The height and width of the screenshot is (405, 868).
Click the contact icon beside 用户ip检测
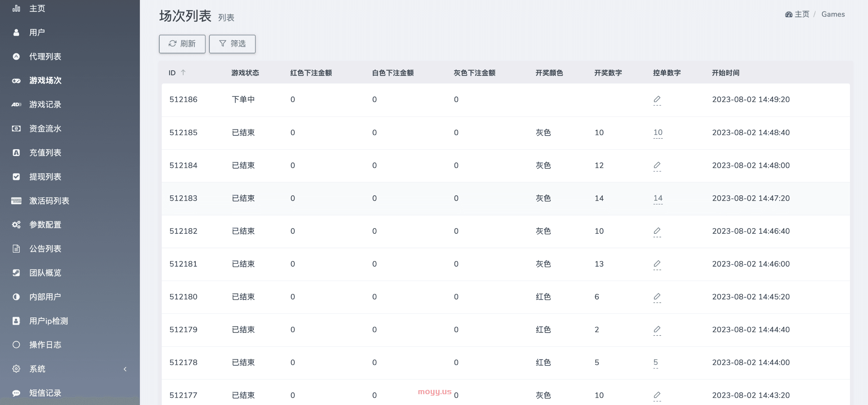click(x=16, y=321)
